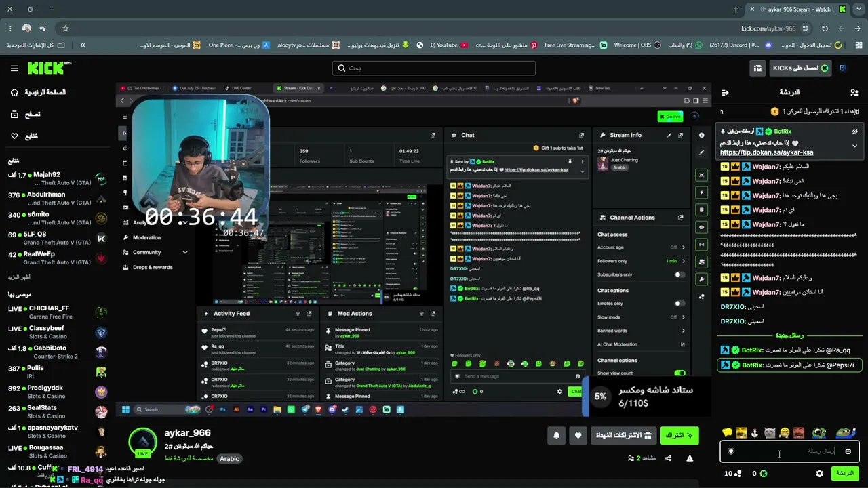The height and width of the screenshot is (488, 868).
Task: Click the shield badge icon in message box
Action: tap(730, 451)
